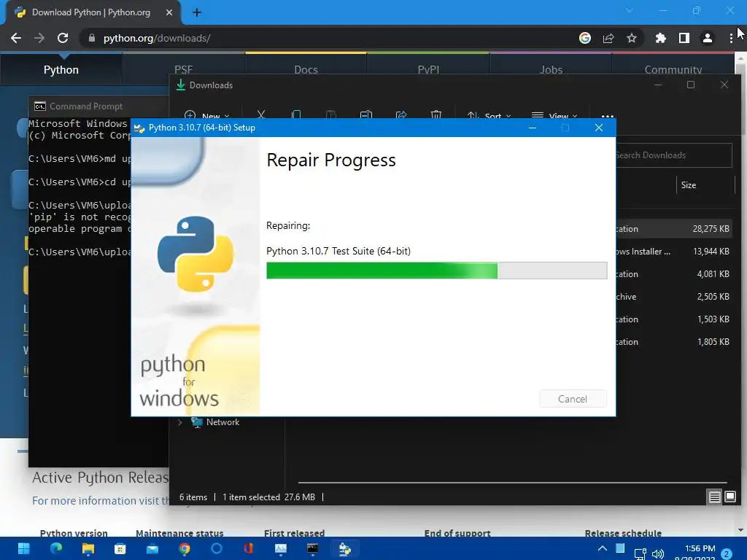Click Delete trash icon in Downloads
This screenshot has width=747, height=560.
pos(436,114)
